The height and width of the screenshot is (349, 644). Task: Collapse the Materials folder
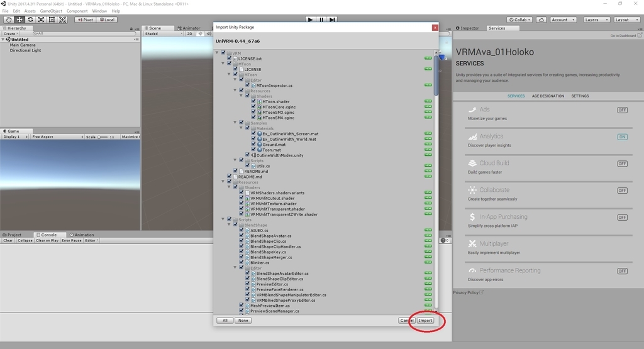tap(241, 128)
